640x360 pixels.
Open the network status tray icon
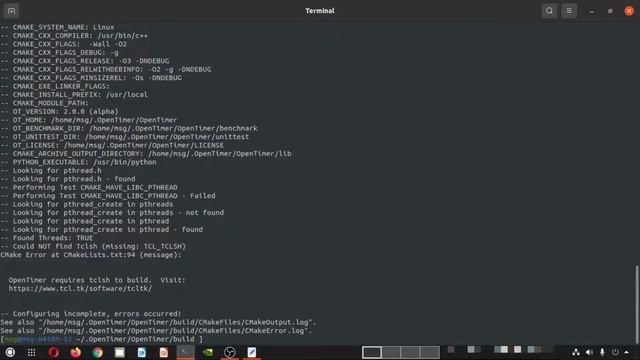(576, 352)
